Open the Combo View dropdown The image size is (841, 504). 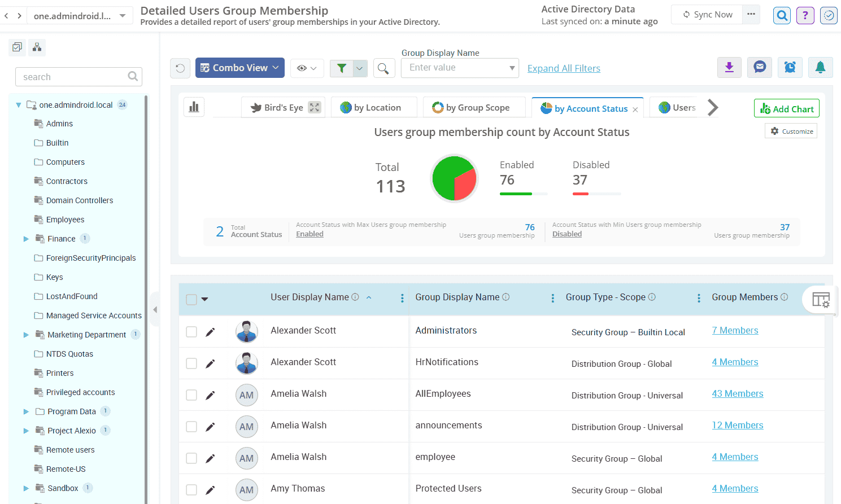239,68
